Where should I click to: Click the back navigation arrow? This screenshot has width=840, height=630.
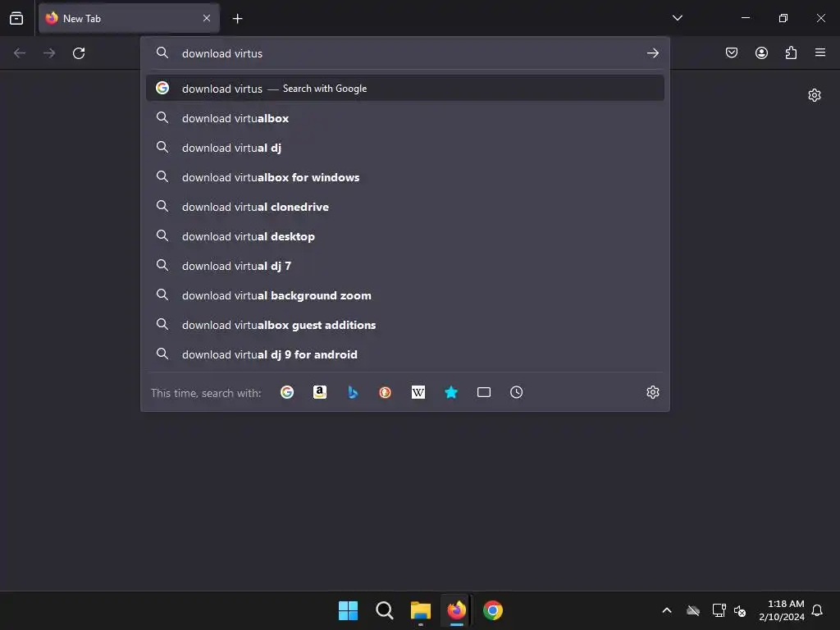click(20, 53)
